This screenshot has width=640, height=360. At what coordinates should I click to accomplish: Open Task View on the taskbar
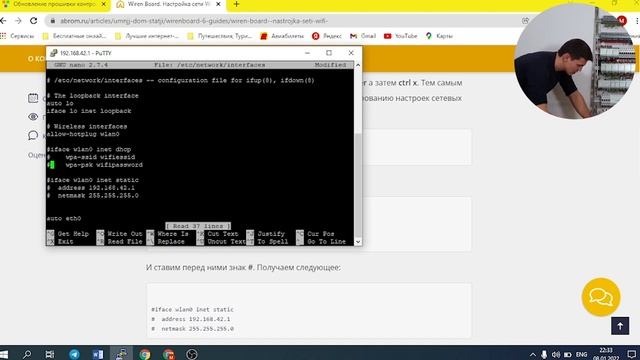coord(50,354)
